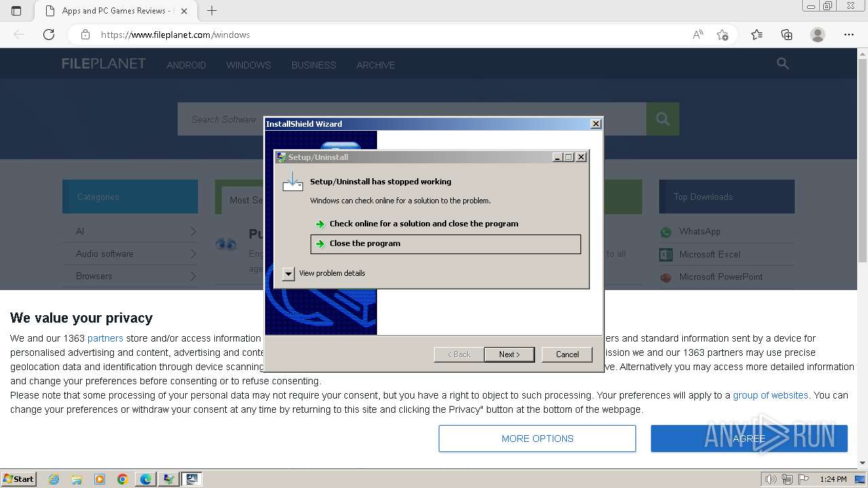
Task: Click the Start button
Action: point(18,479)
